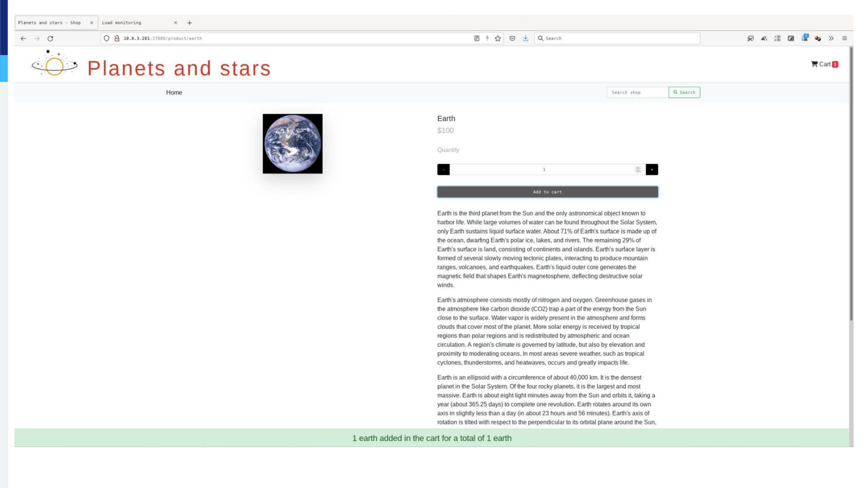Click the $100 price text

(x=446, y=131)
